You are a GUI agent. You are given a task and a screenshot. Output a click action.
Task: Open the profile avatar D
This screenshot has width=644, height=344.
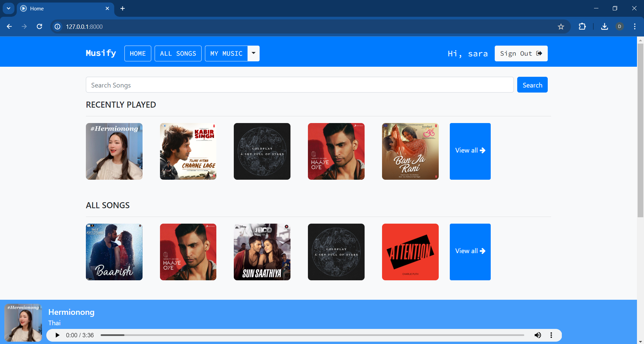(x=620, y=26)
